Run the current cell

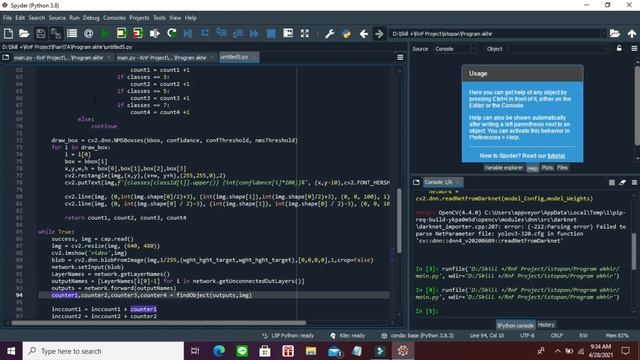click(121, 33)
